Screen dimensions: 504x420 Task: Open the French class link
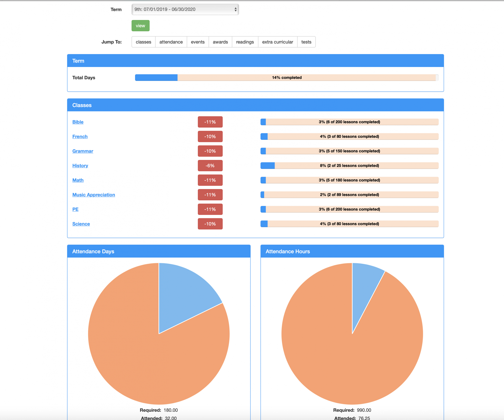point(80,136)
